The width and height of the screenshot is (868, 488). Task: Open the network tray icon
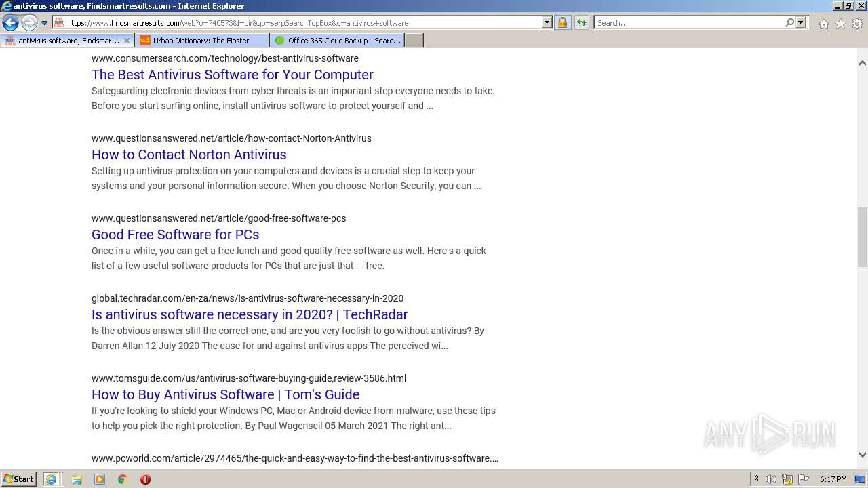coord(787,479)
